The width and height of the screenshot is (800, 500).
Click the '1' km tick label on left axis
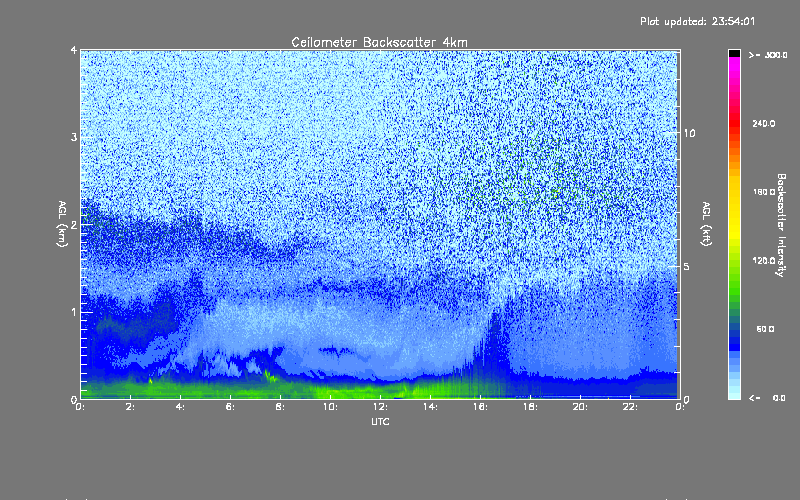(x=74, y=312)
